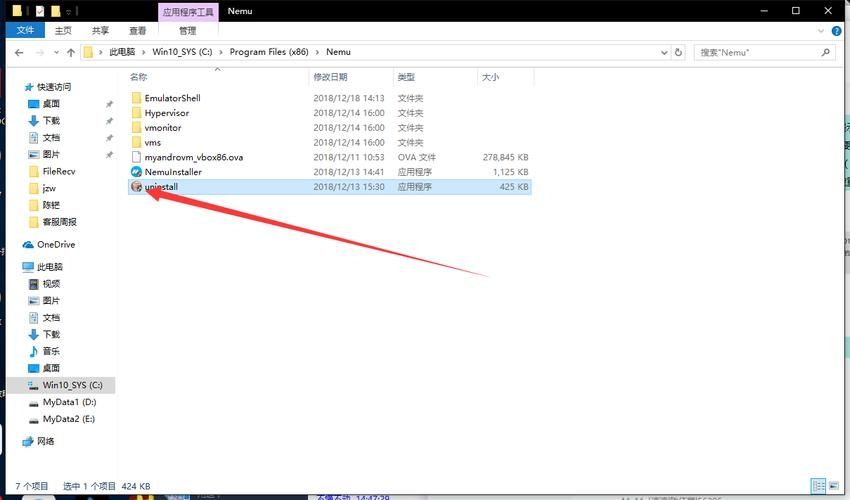Open OneDrive in navigation pane
This screenshot has width=850, height=500.
56,245
